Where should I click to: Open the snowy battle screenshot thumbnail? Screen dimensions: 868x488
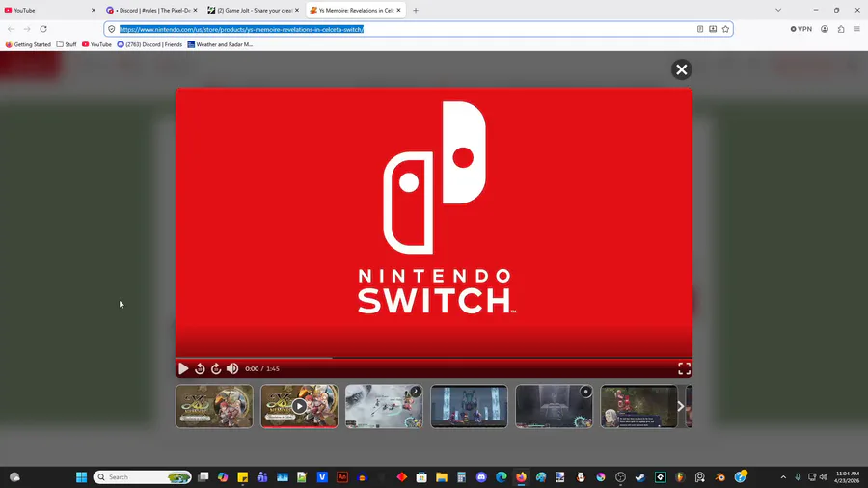point(384,406)
